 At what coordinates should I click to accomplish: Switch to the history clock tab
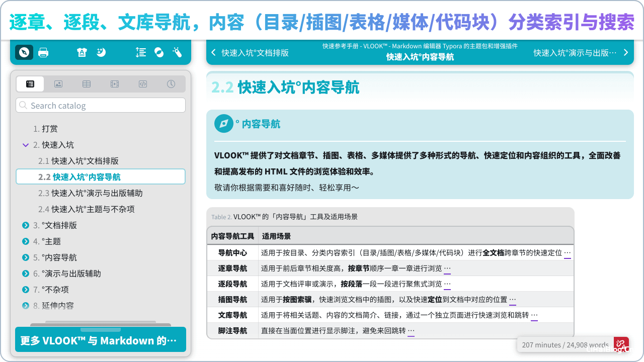[x=171, y=84]
